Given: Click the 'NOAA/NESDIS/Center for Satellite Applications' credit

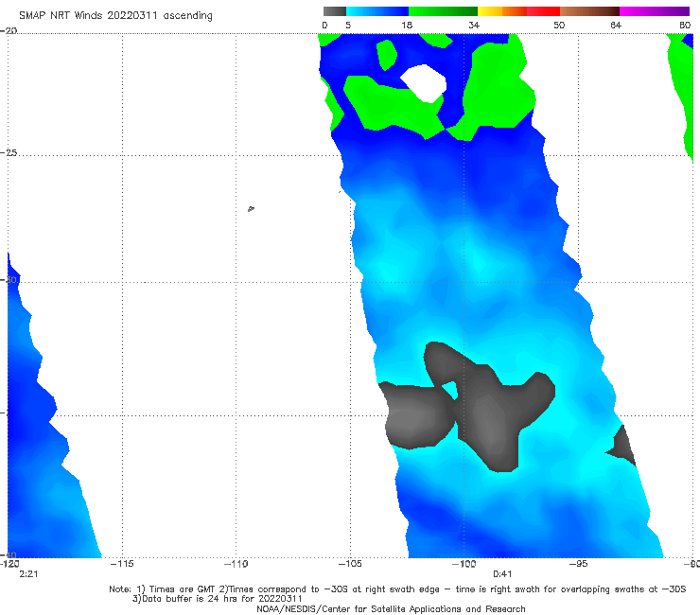Looking at the screenshot, I should pos(391,608).
